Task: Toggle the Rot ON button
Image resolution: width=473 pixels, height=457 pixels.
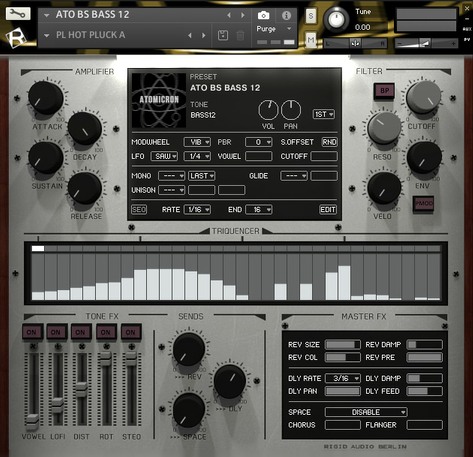Action: [106, 332]
